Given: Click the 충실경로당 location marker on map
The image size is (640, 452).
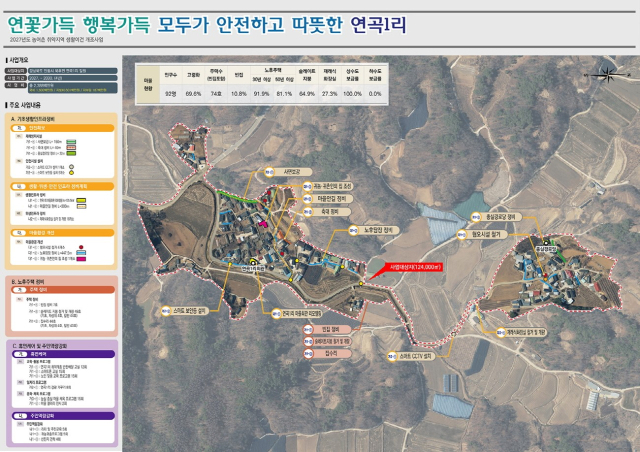Looking at the screenshot, I should 546,243.
